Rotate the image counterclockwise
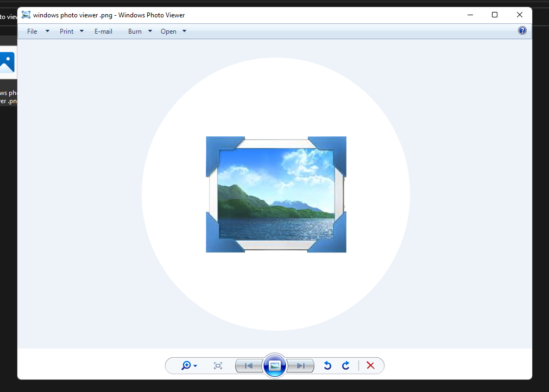 click(327, 365)
